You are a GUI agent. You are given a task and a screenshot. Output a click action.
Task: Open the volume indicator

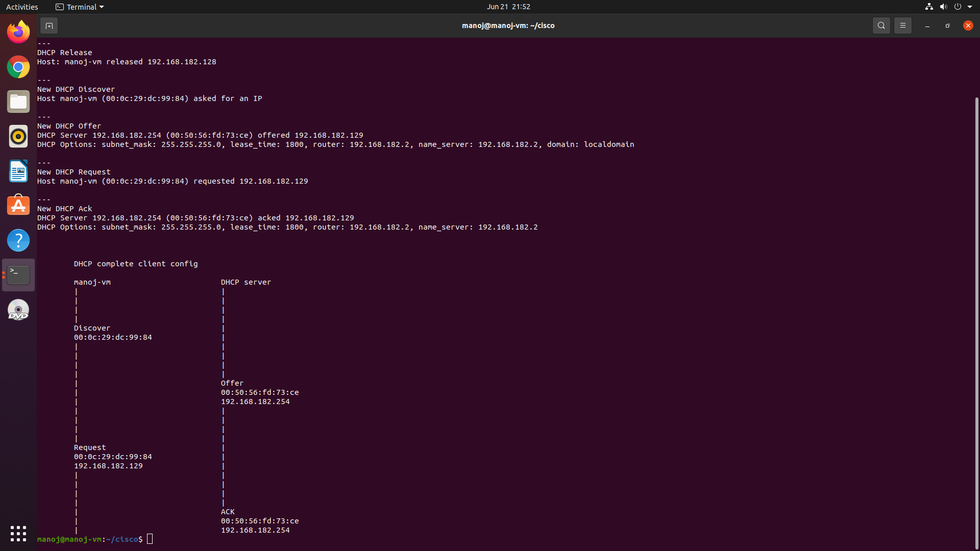click(943, 7)
